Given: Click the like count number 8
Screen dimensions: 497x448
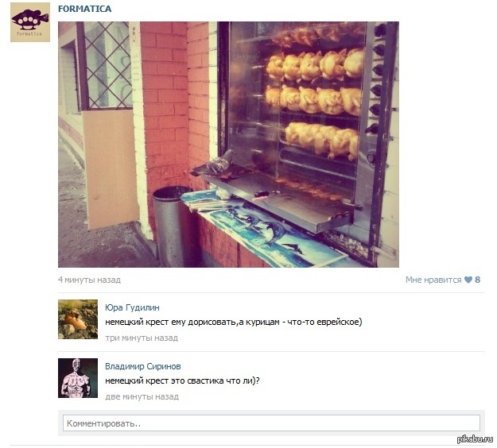Looking at the screenshot, I should (x=477, y=280).
